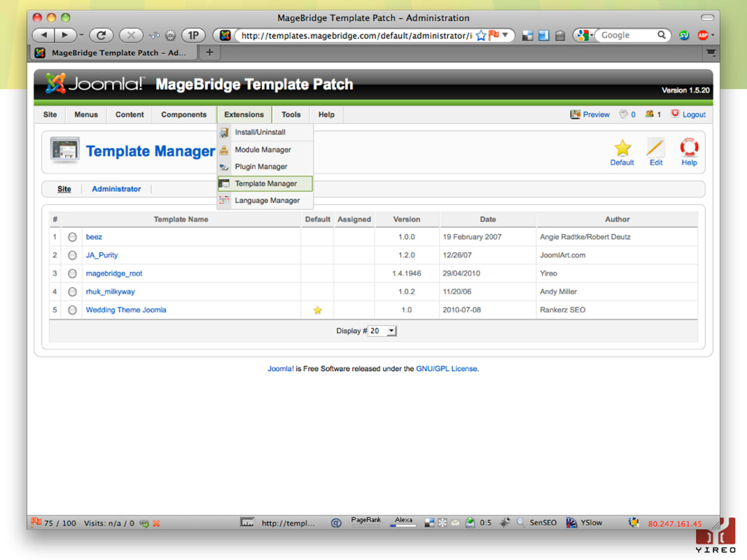Open the 1P (1Password) toolbar button
The image size is (747, 560).
193,35
